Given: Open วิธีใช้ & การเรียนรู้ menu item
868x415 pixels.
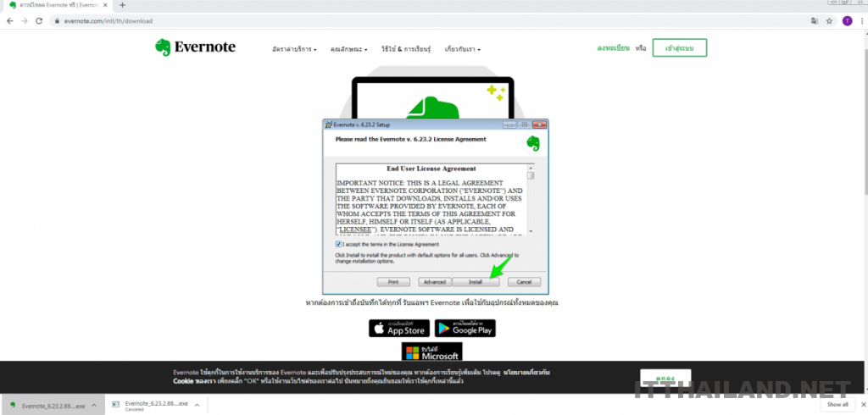Looking at the screenshot, I should 406,49.
